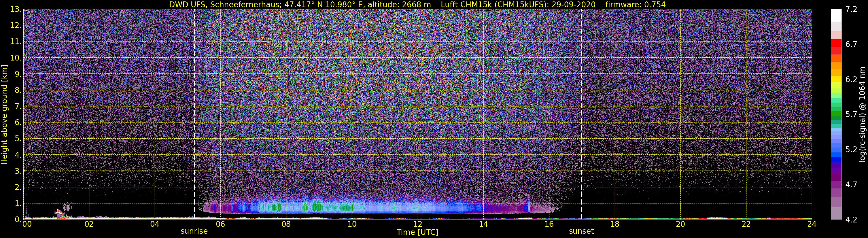Click time axis tick label 20
868x238 pixels.
680,224
